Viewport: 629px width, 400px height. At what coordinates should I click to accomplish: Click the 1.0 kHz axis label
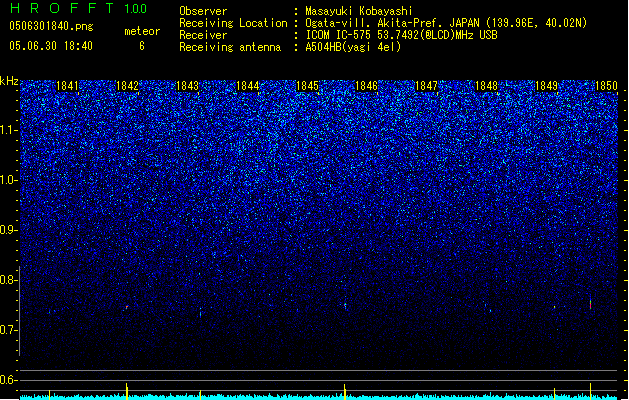tap(9, 180)
